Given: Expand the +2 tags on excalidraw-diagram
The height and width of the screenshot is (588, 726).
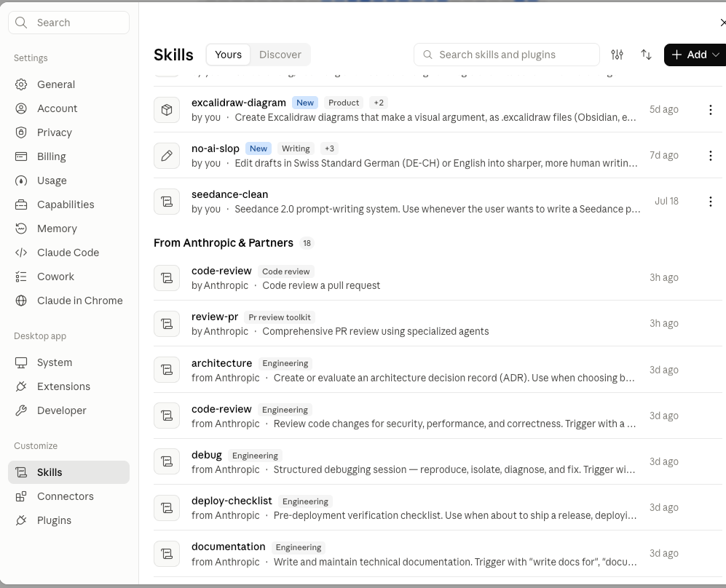Looking at the screenshot, I should (379, 103).
